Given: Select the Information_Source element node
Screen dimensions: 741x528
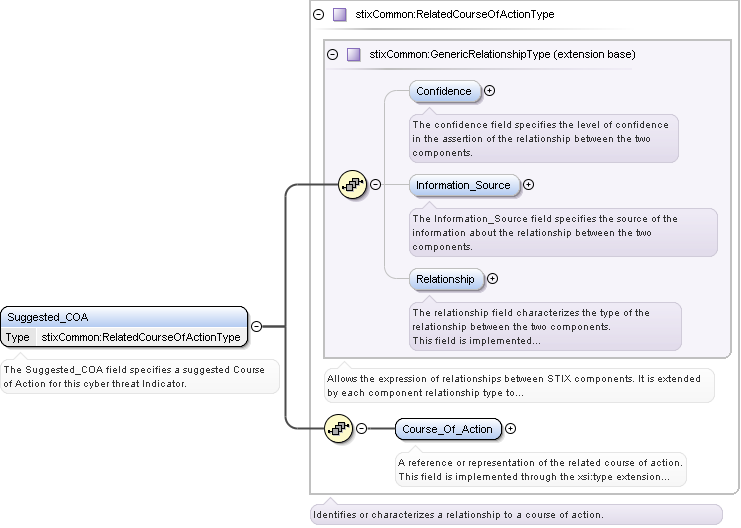Looking at the screenshot, I should coord(463,184).
